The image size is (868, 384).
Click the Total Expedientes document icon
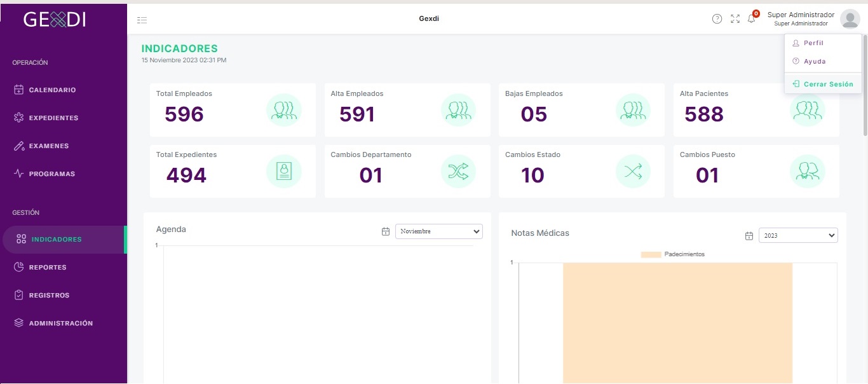[x=283, y=171]
